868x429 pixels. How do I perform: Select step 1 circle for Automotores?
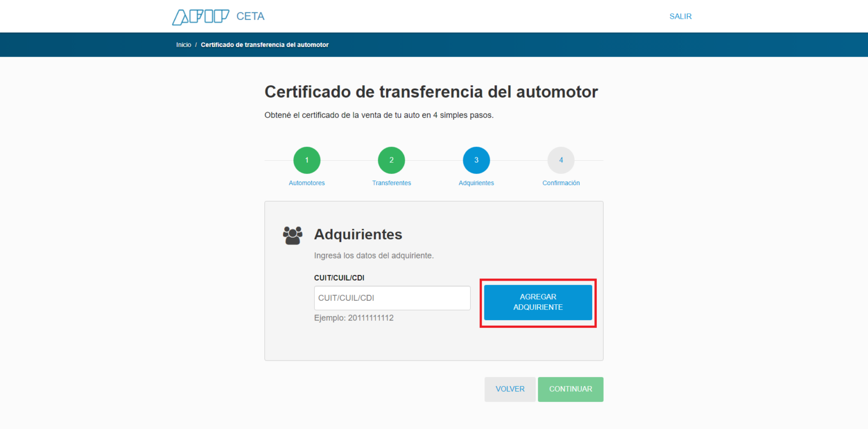pos(307,160)
